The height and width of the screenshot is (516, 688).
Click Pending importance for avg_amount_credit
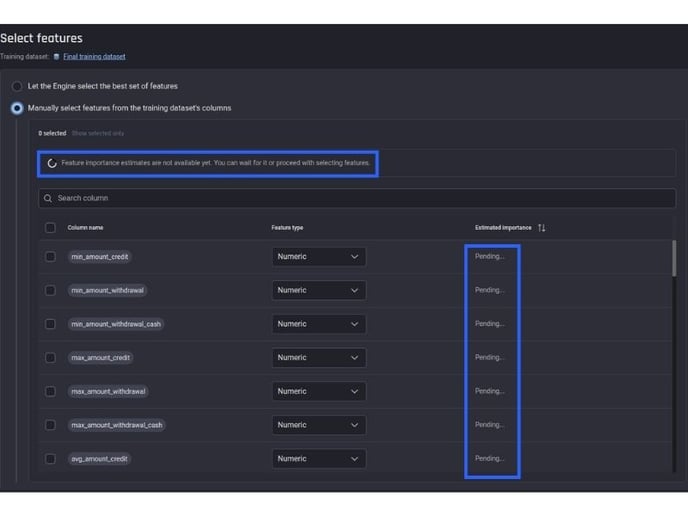click(490, 459)
